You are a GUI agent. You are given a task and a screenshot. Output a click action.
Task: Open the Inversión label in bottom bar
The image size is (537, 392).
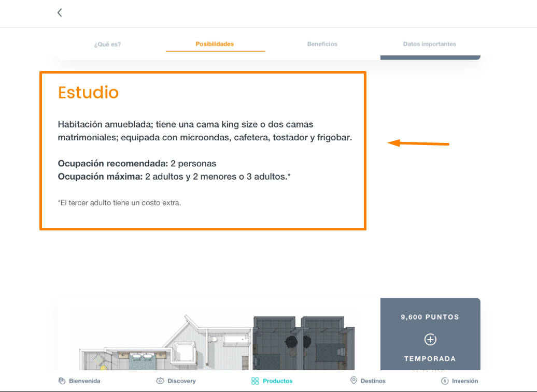(465, 381)
